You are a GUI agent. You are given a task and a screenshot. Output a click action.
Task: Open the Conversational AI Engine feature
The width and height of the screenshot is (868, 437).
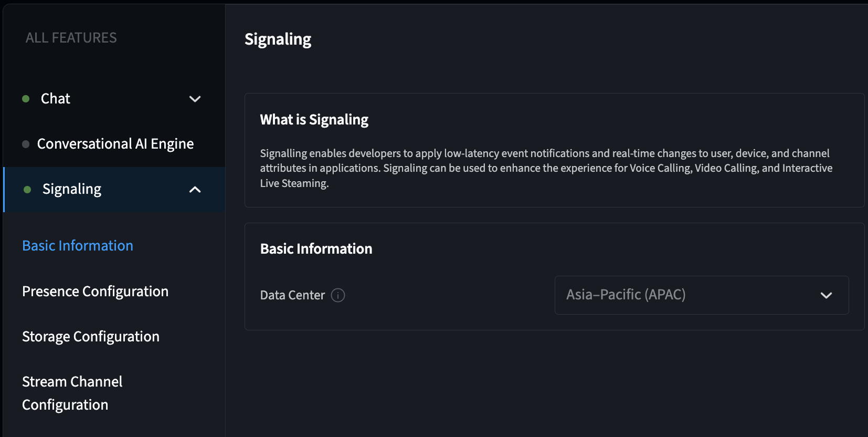[115, 144]
